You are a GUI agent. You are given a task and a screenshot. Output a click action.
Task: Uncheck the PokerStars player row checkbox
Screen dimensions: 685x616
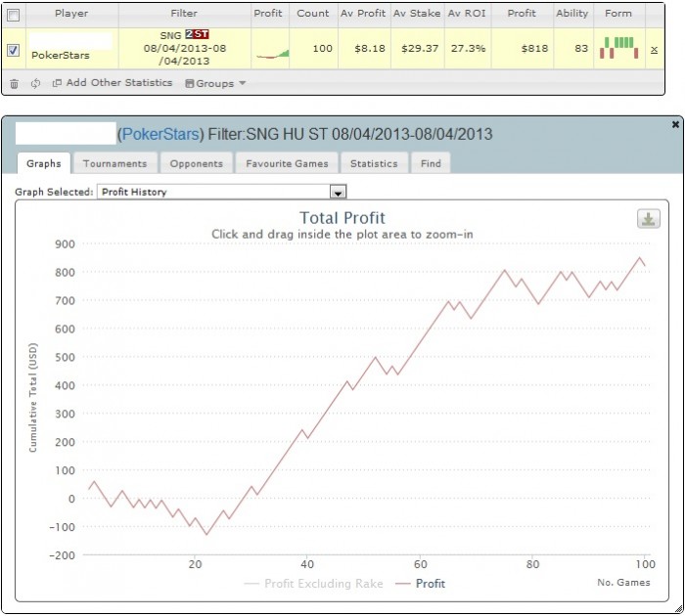point(13,50)
